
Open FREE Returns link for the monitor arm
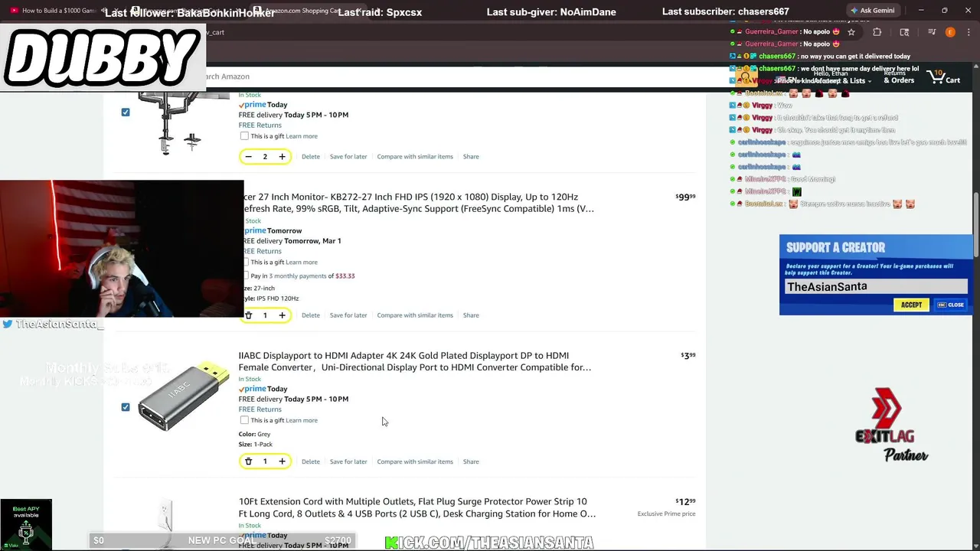[260, 126]
